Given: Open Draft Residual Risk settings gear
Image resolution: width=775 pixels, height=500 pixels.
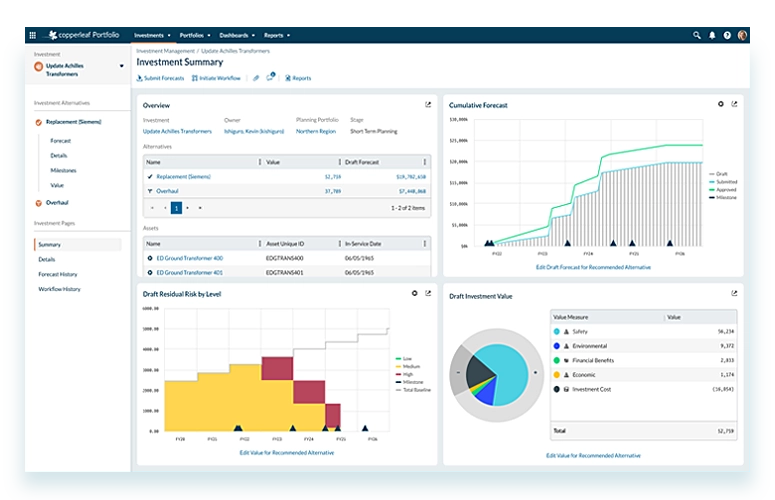Looking at the screenshot, I should 415,293.
